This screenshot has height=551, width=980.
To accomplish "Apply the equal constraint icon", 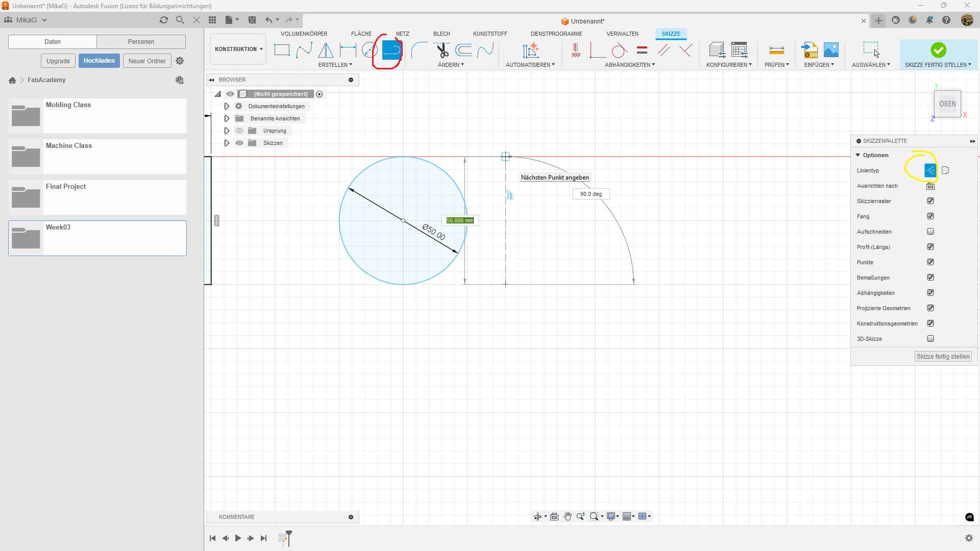I will coord(642,50).
